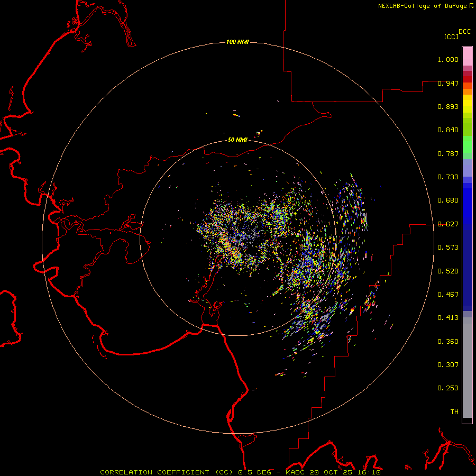Click the 0.680 scale value
Screen dimensions: 476x476
448,200
